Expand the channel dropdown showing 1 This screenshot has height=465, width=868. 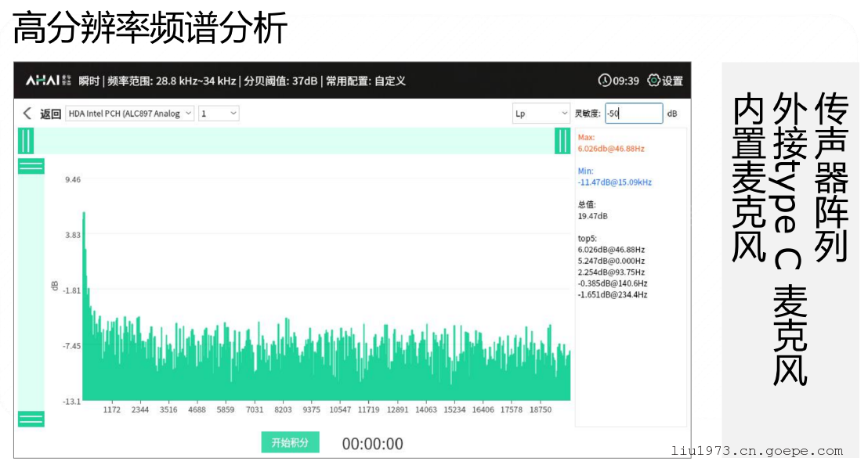pyautogui.click(x=219, y=114)
